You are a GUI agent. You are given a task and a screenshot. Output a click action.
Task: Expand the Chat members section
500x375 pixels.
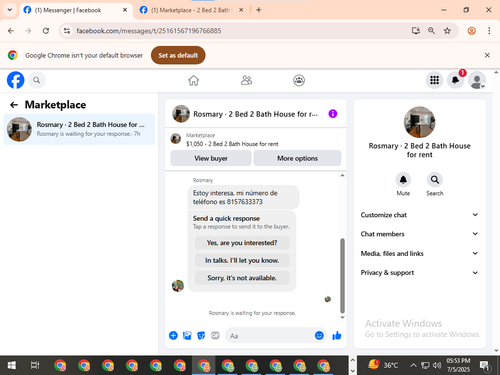point(419,234)
